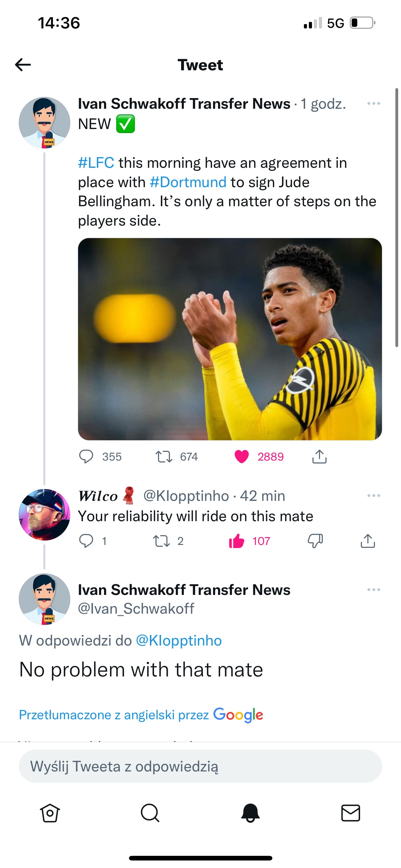This screenshot has height=868, width=401.
Task: Open the #Dortmund hashtag link
Action: (x=188, y=182)
